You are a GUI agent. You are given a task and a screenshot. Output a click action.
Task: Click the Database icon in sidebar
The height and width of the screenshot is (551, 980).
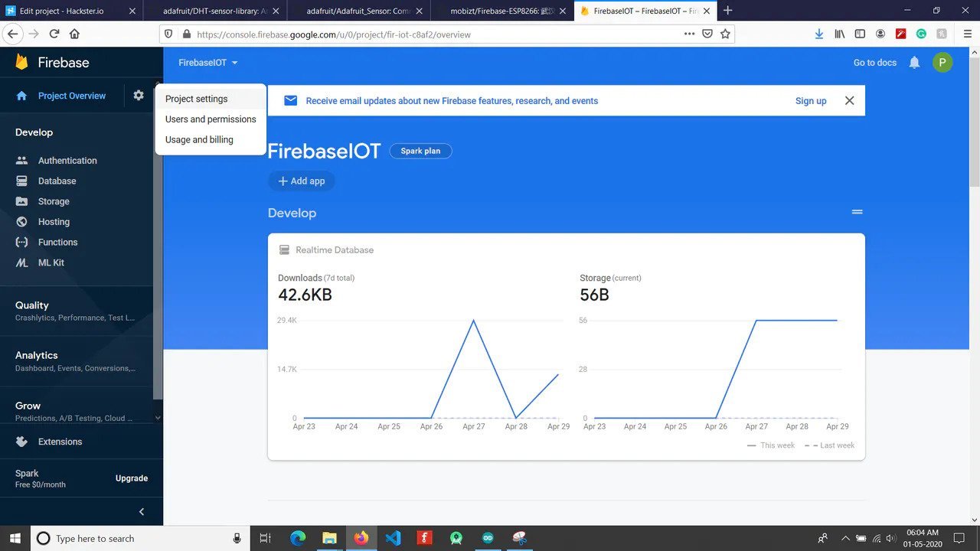click(22, 181)
